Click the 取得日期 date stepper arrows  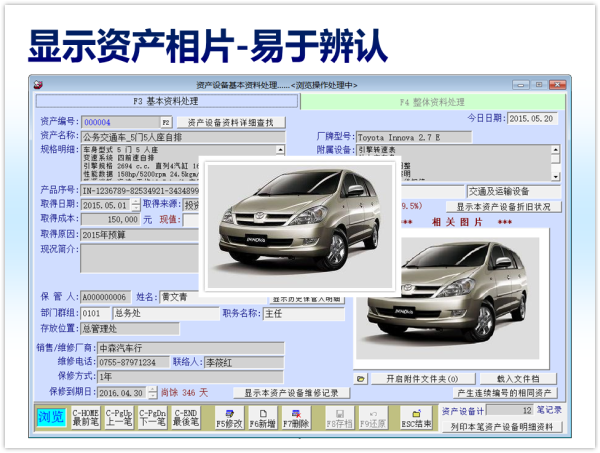(136, 205)
